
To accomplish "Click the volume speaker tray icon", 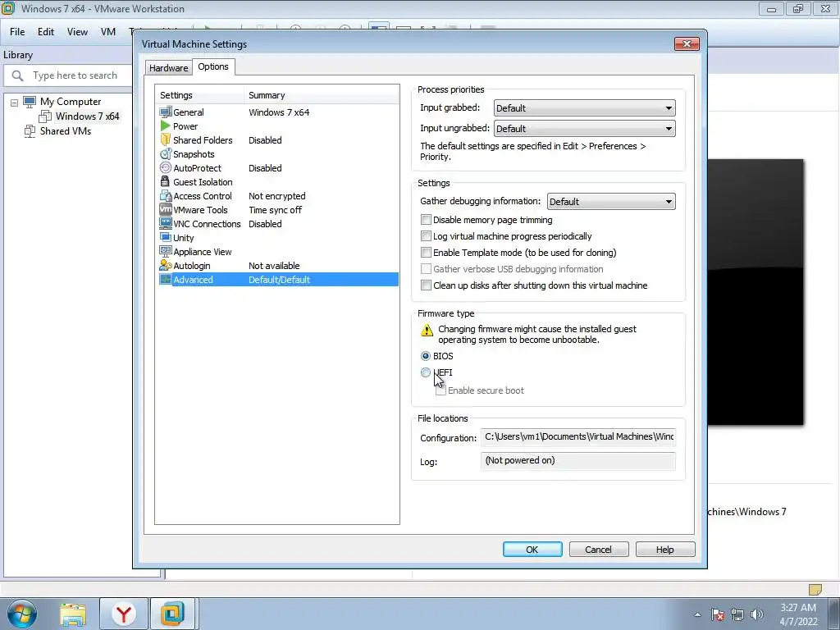I will click(757, 614).
